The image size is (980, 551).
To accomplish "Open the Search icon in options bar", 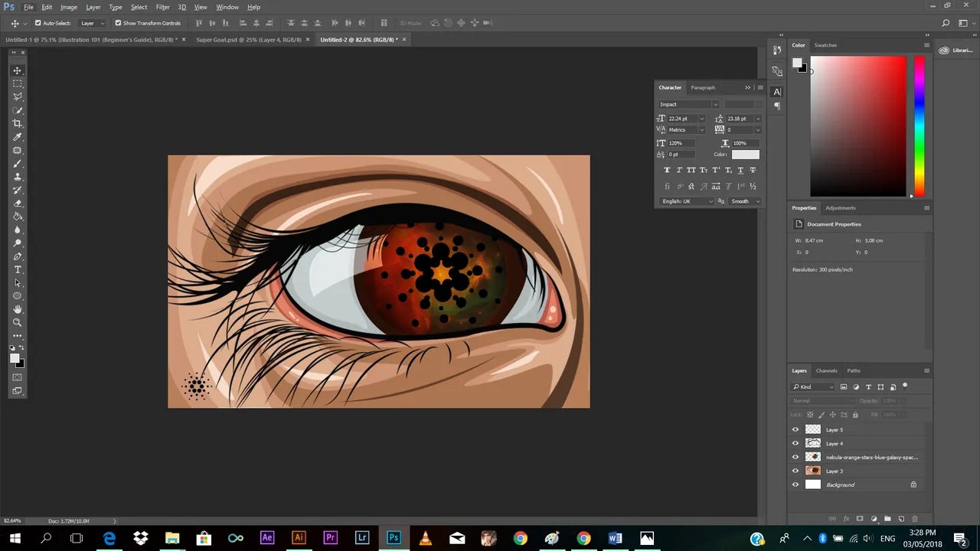I will [x=946, y=23].
